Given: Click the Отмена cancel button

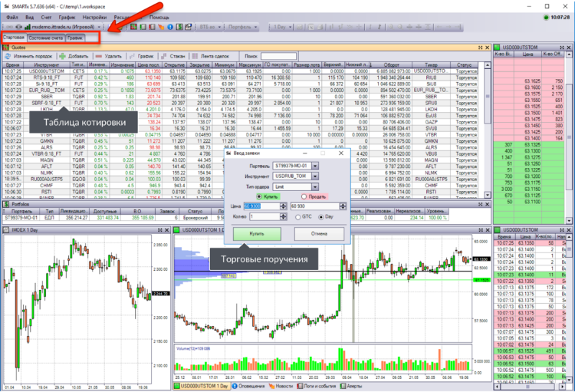Looking at the screenshot, I should [319, 234].
